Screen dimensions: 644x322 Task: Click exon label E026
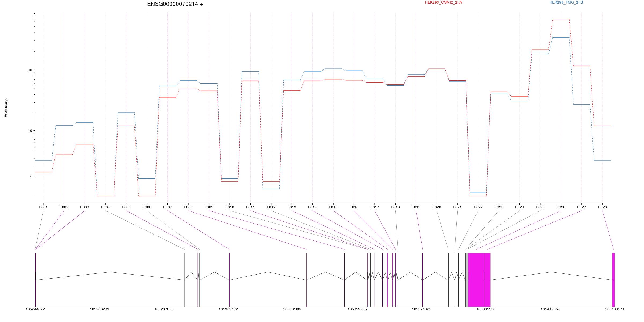(561, 207)
